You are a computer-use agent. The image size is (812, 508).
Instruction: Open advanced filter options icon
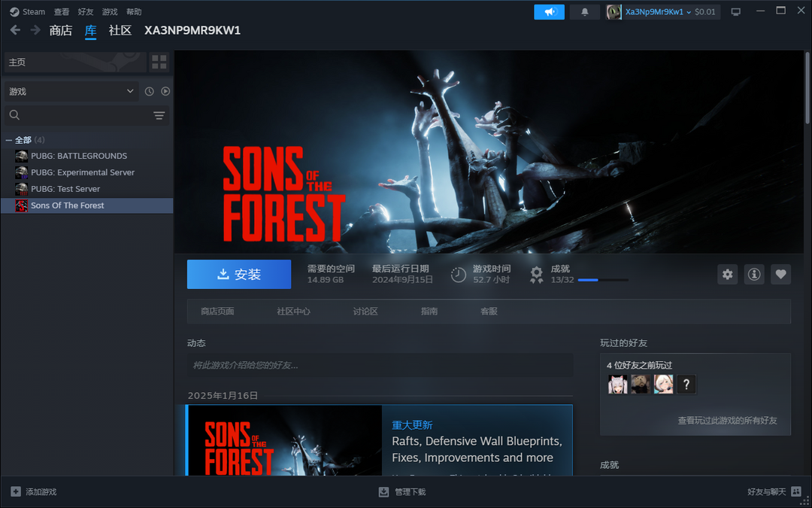pos(159,115)
